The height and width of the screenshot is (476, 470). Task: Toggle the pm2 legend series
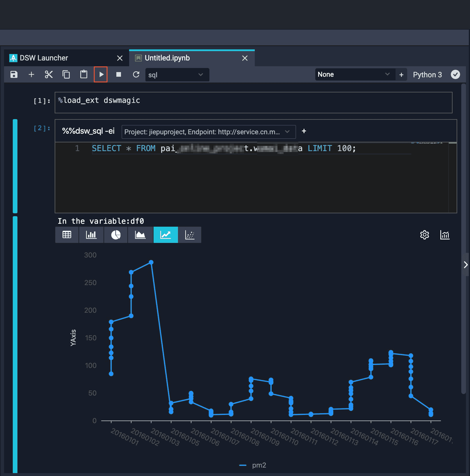(252, 465)
